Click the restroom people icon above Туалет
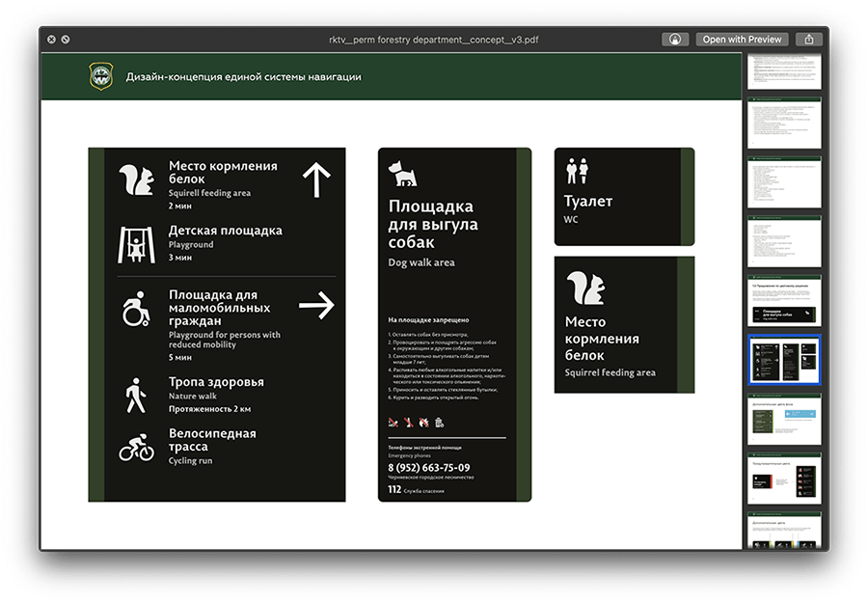Viewport: 868px width, 603px height. 577,171
